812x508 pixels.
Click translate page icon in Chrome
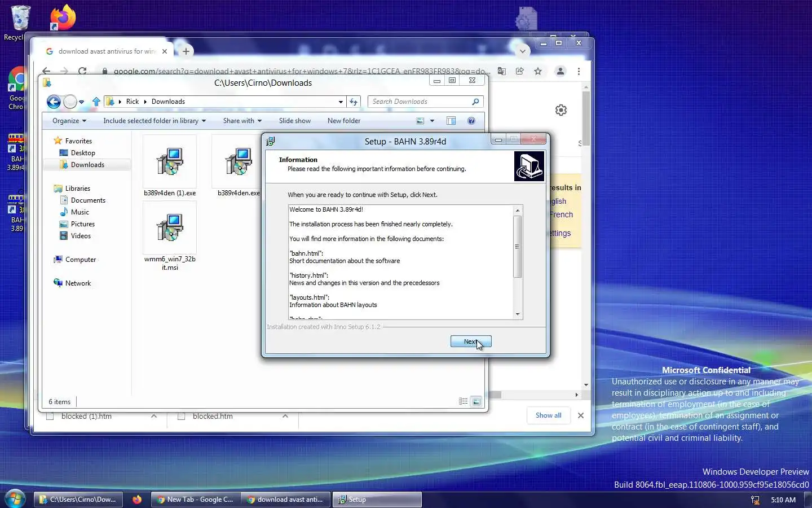tap(502, 71)
